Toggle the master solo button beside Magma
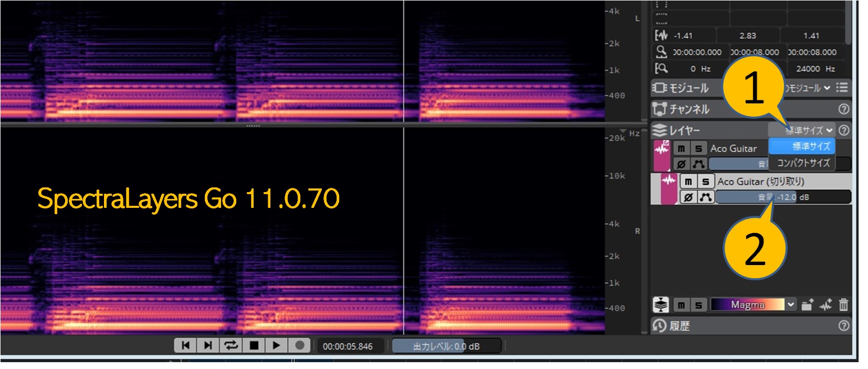 point(698,305)
